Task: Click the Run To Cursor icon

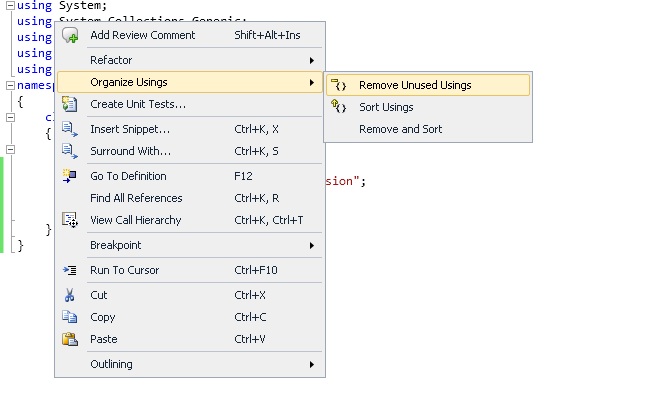Action: (x=70, y=270)
